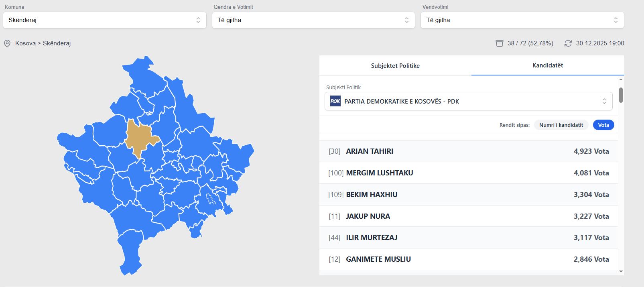644x287 pixels.
Task: Select the MERGIM LUSHTAKU candidate row
Action: click(468, 173)
